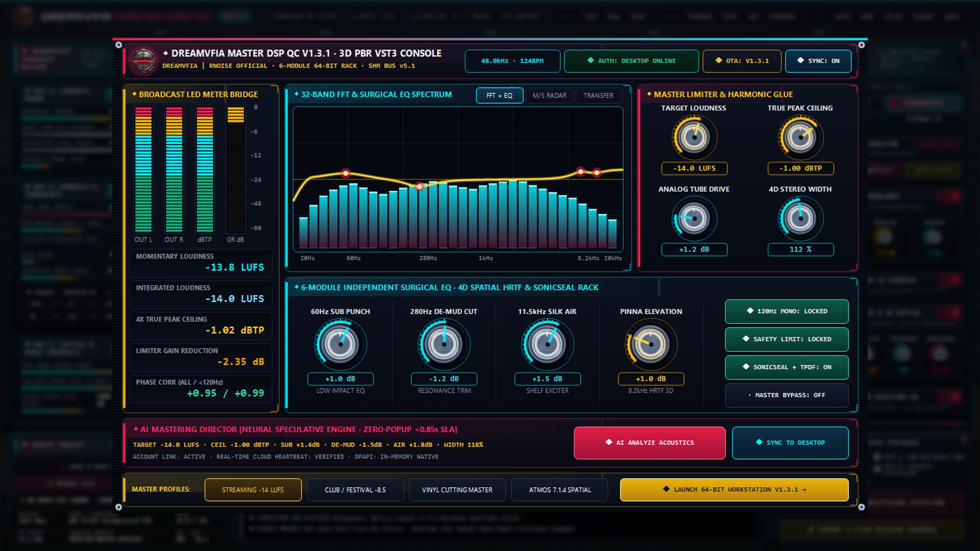Click the 11.5kHz Silk Air knob
Image resolution: width=980 pixels, height=551 pixels.
coord(547,344)
